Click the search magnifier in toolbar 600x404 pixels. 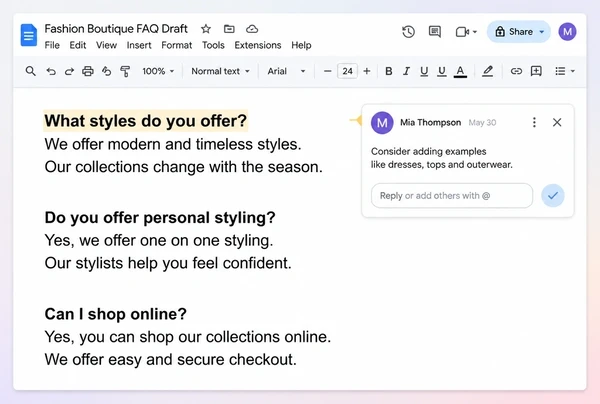pos(31,71)
